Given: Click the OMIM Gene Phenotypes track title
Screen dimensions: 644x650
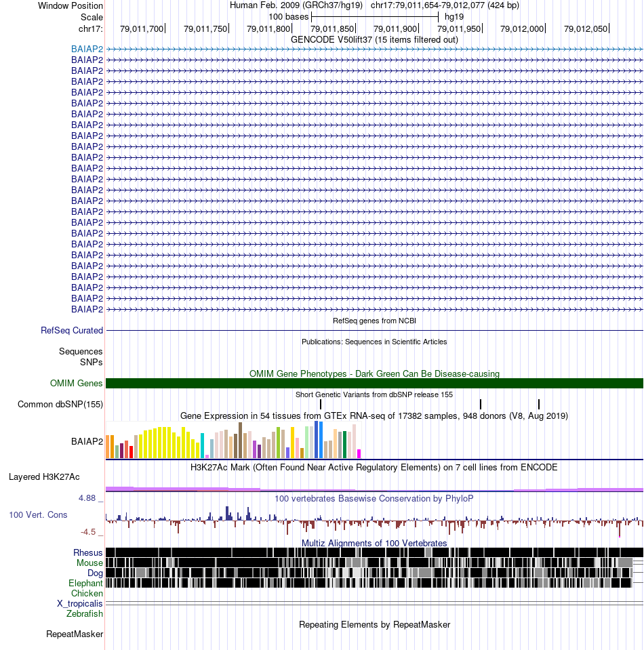Looking at the screenshot, I should [x=374, y=373].
